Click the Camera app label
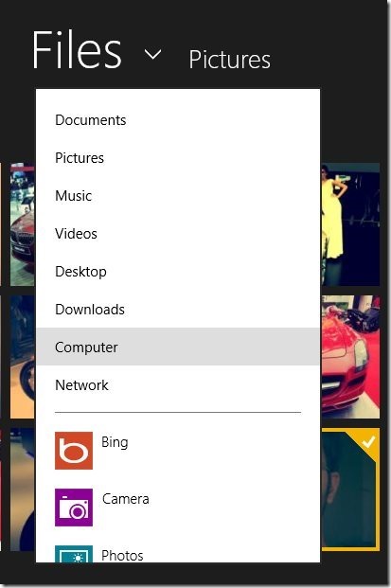The width and height of the screenshot is (391, 588). tap(126, 499)
